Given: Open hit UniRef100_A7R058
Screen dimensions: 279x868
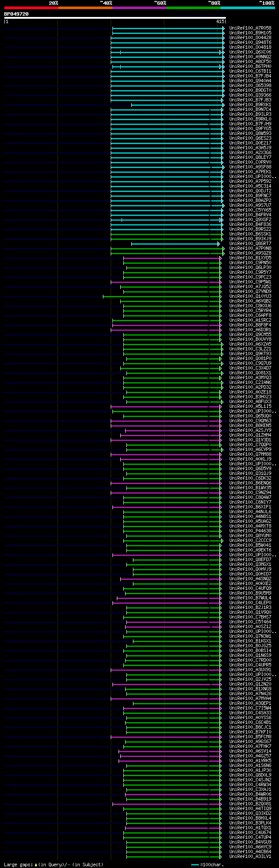Looking at the screenshot, I should [250, 28].
